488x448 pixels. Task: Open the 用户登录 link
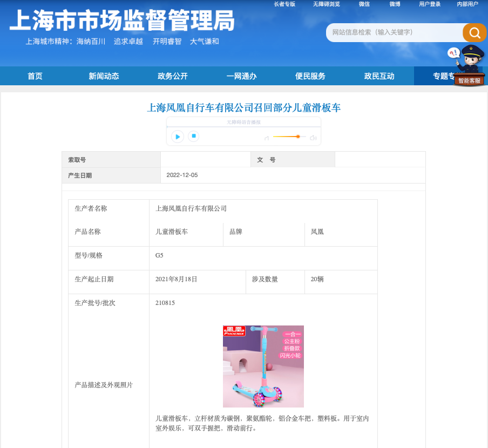point(430,4)
